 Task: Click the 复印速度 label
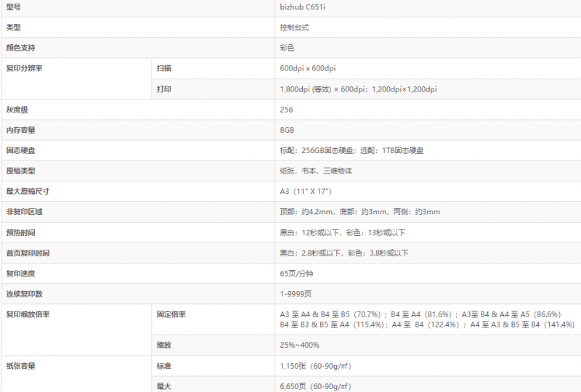(20, 274)
